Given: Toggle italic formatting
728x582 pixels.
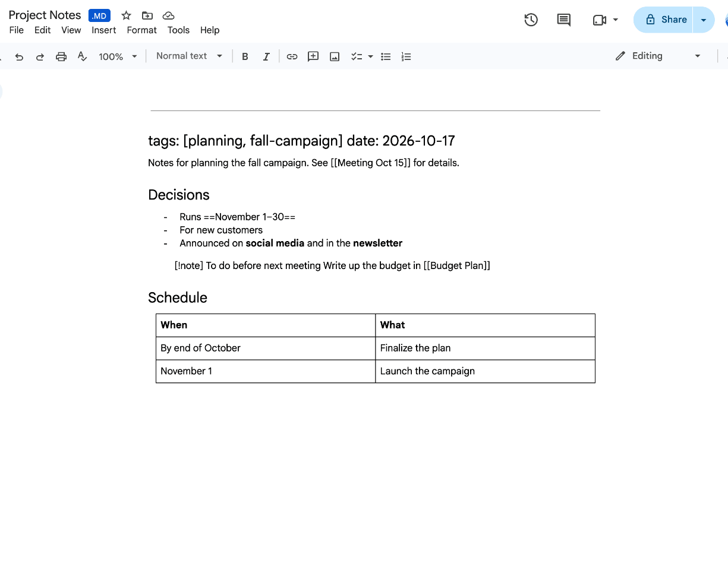Looking at the screenshot, I should click(x=266, y=56).
